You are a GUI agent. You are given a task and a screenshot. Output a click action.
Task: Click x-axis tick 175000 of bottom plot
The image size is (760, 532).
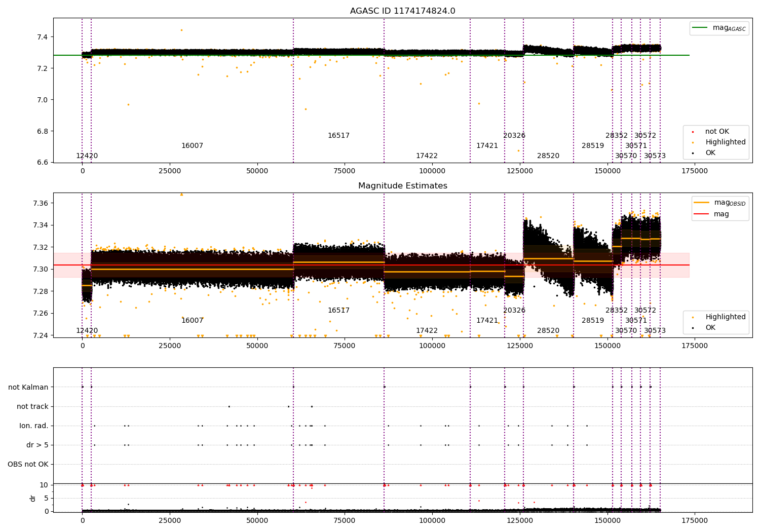(x=694, y=521)
